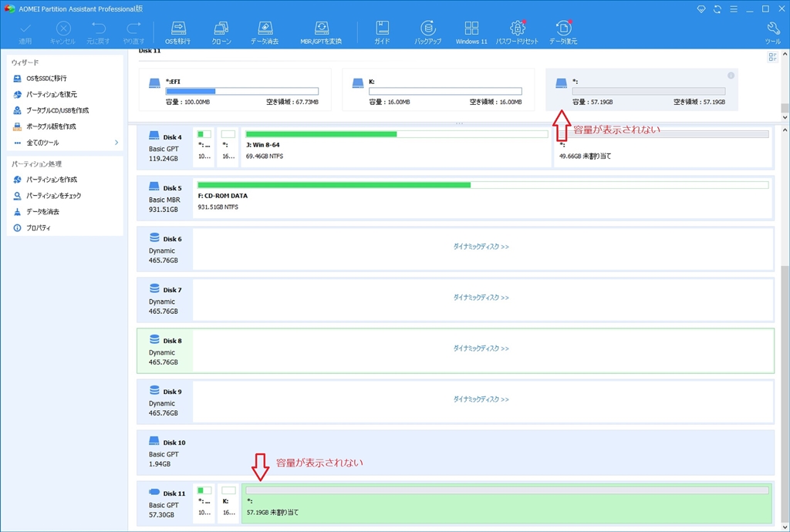Screen dimensions: 790x532
Task: Click the upper pane scrollbar down arrow
Action: tap(785, 116)
